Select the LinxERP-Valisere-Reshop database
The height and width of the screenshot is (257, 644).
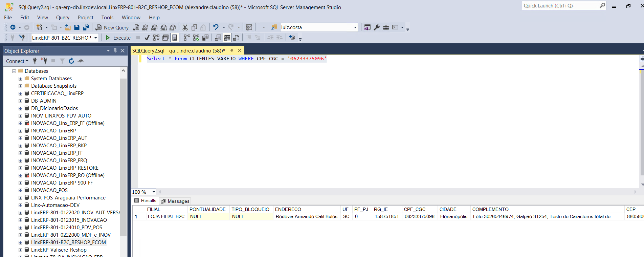[x=59, y=250]
